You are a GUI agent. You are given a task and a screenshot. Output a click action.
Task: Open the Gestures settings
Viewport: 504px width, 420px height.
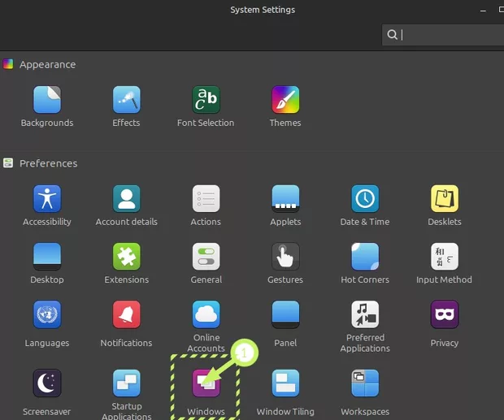[285, 258]
